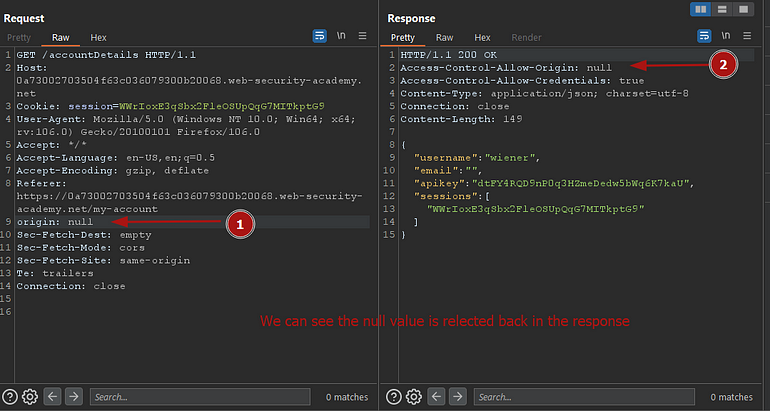This screenshot has height=411, width=770.
Task: Open the Request Hex tab
Action: (98, 37)
